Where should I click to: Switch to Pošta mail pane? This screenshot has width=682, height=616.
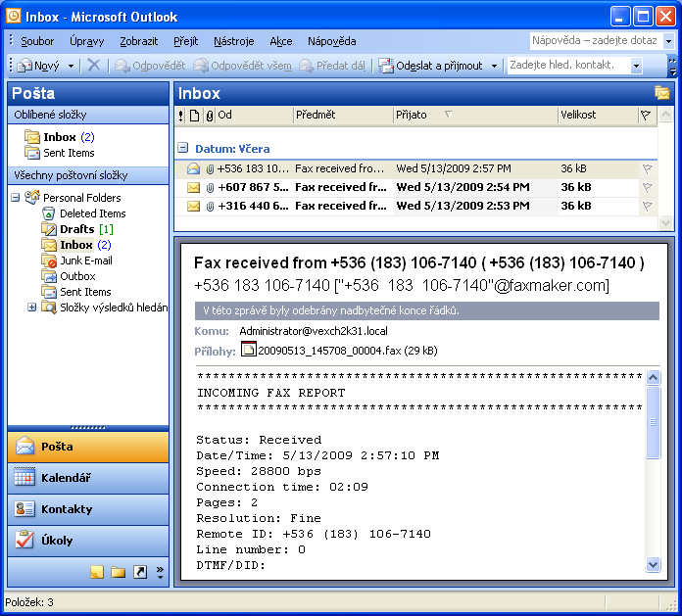pos(88,447)
